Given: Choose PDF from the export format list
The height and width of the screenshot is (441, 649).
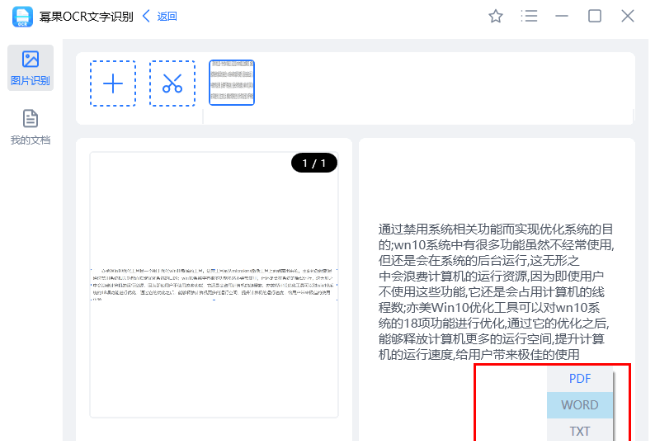Looking at the screenshot, I should point(580,379).
